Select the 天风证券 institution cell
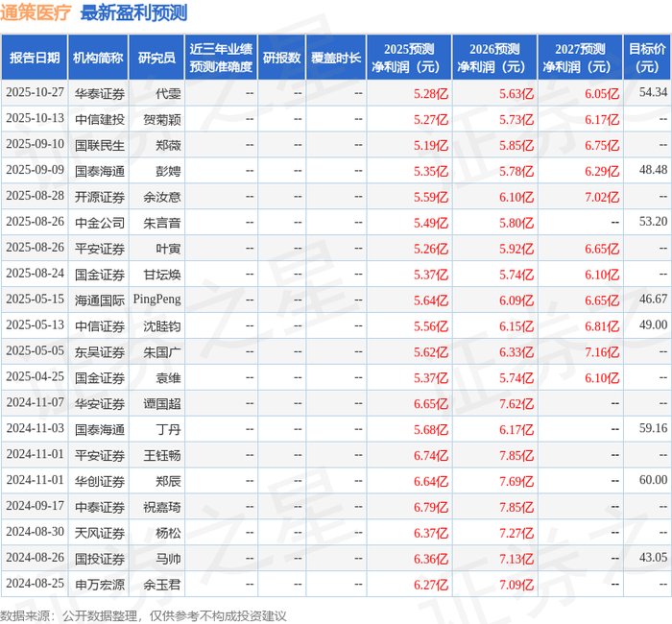Image resolution: width=672 pixels, height=624 pixels. click(100, 533)
